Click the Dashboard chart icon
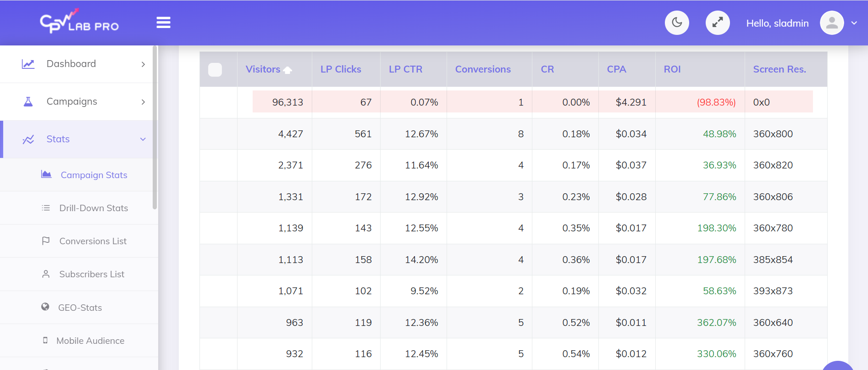This screenshot has width=868, height=370. tap(28, 64)
